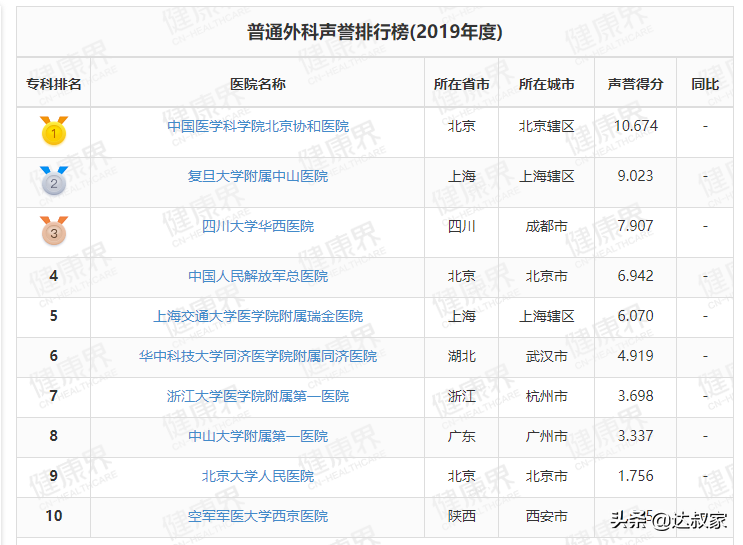Click rank number 10

54,516
